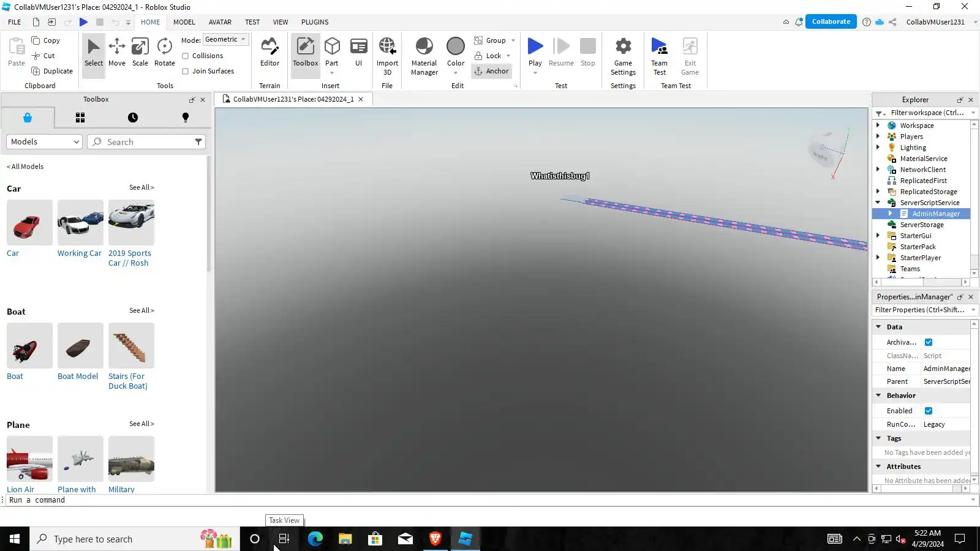Switch to the VIEW ribbon tab

(x=281, y=22)
